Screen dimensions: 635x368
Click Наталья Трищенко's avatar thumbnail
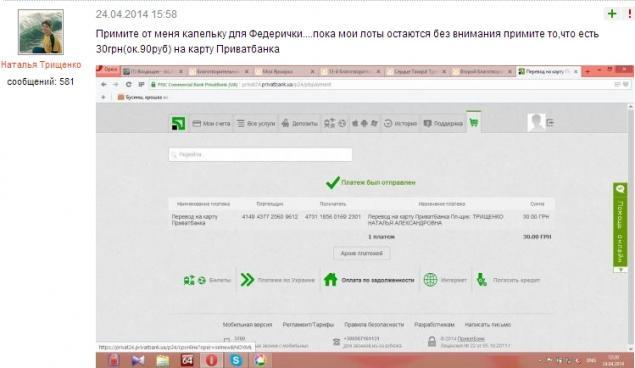[x=41, y=32]
